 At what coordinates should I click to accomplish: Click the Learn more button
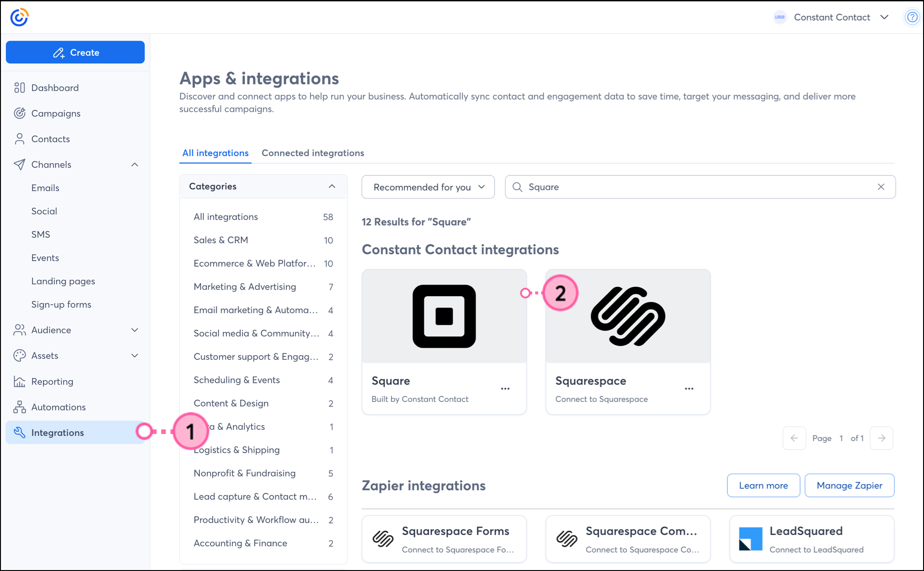click(763, 485)
